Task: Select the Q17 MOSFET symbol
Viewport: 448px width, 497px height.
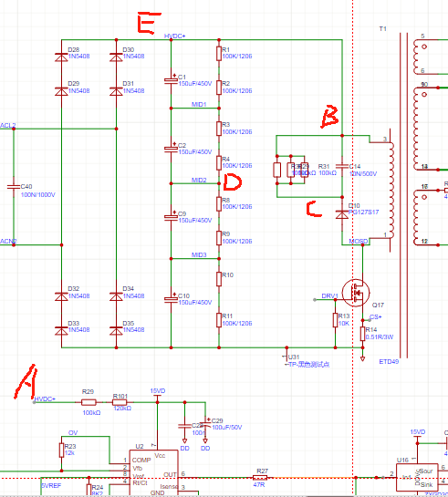Action: (x=356, y=293)
